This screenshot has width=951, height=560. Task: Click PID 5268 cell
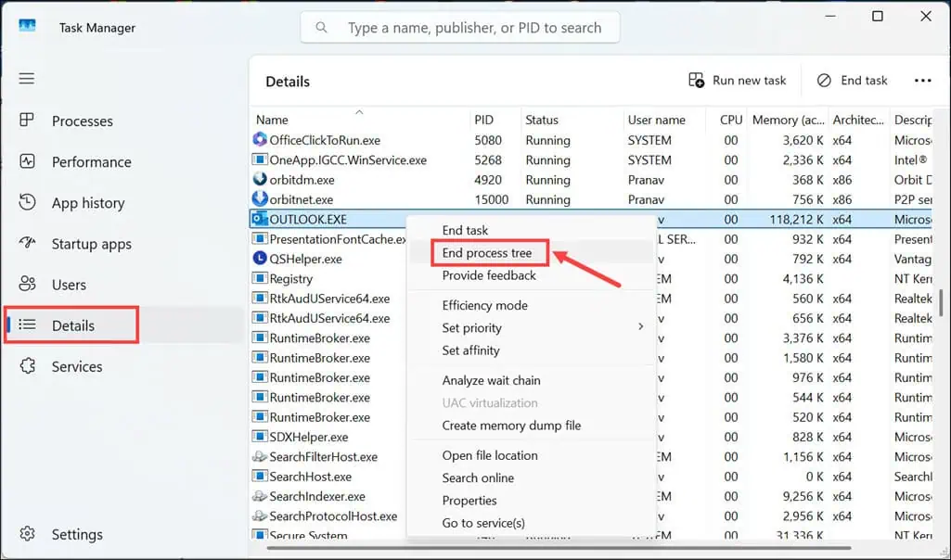coord(488,160)
